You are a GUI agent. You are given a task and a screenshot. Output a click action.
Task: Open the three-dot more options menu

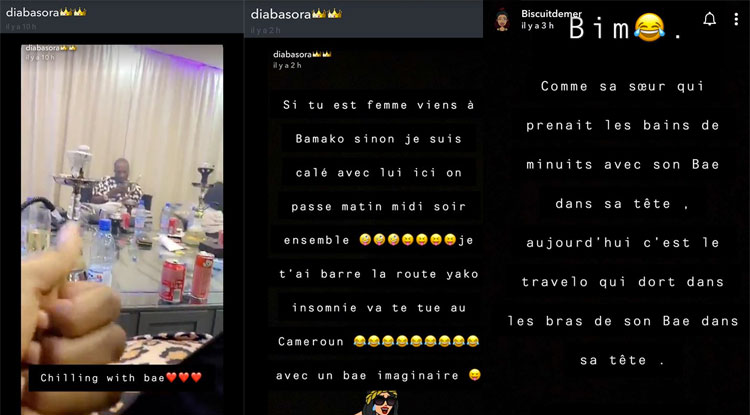[736, 19]
